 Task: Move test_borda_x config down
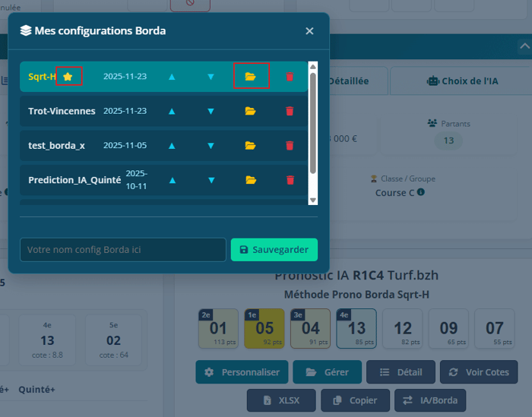click(211, 146)
